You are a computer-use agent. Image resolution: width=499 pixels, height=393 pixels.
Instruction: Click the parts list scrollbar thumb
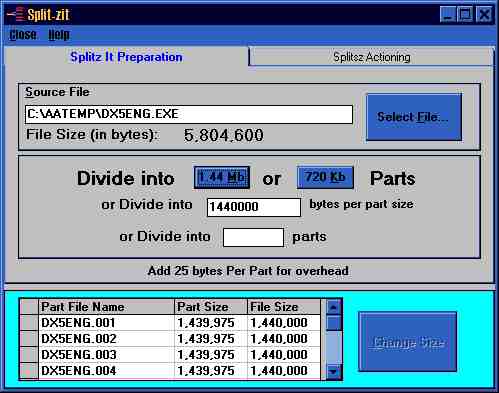pyautogui.click(x=334, y=323)
